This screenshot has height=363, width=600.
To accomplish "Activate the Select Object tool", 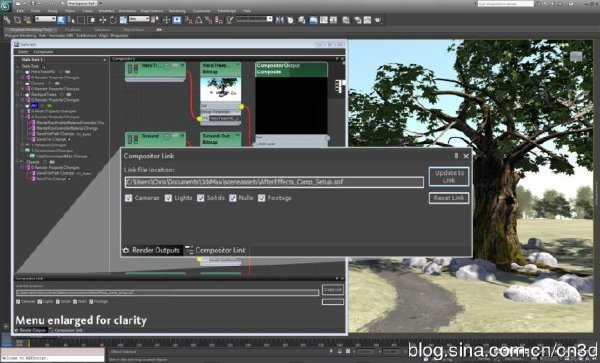I will [61, 20].
